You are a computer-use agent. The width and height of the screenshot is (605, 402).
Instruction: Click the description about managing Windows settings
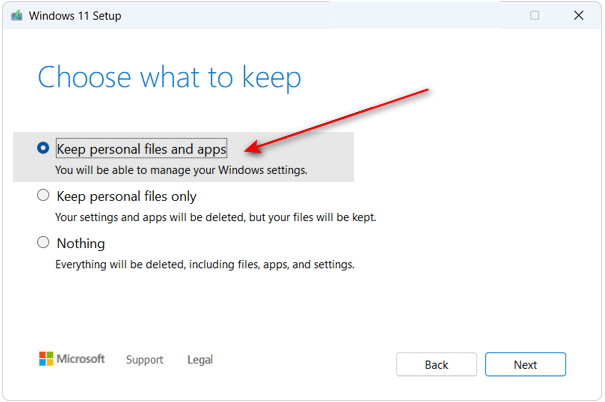point(181,170)
